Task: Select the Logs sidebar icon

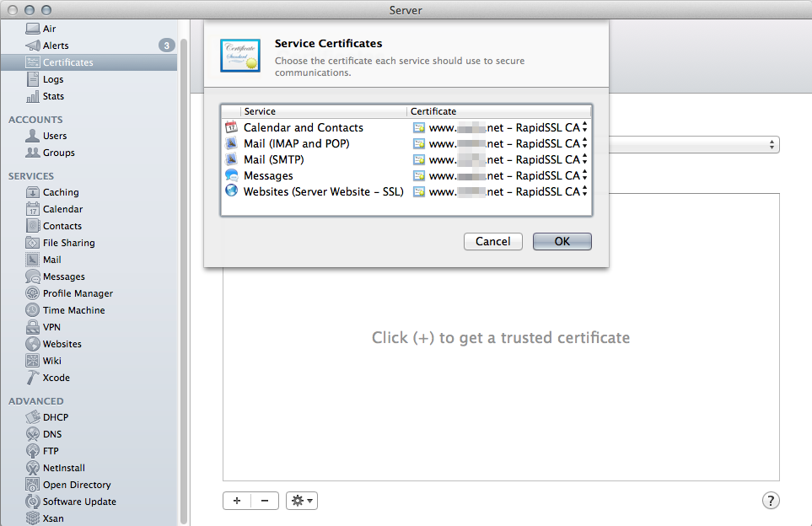Action: pyautogui.click(x=33, y=79)
